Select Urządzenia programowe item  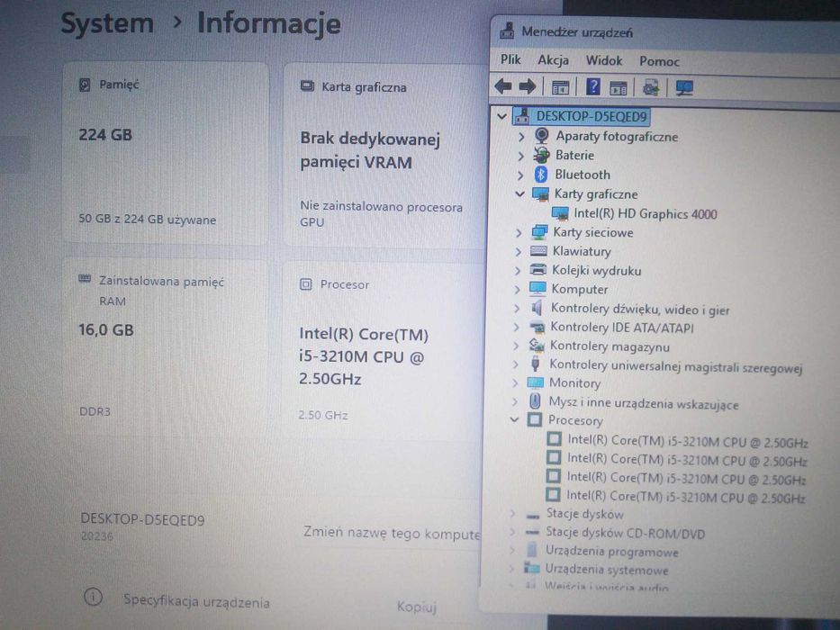[x=612, y=551]
